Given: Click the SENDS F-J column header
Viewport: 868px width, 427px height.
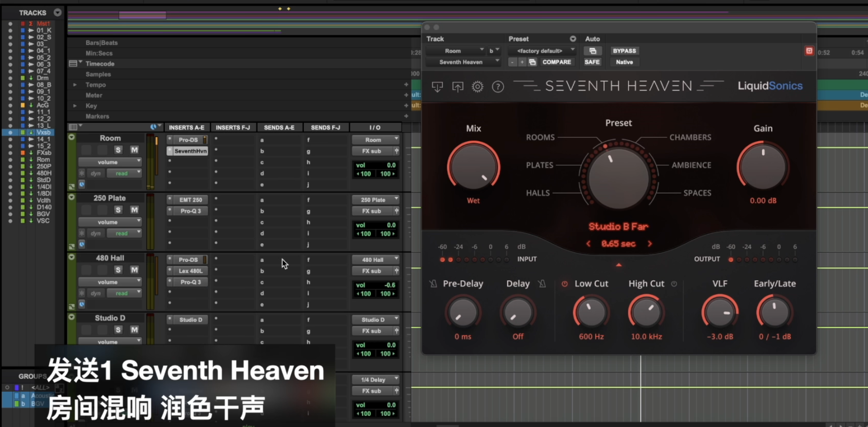Looking at the screenshot, I should click(x=325, y=128).
